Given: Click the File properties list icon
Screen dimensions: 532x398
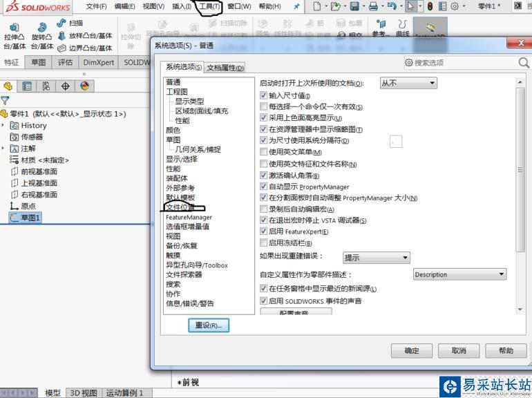Looking at the screenshot, I should (442, 6).
